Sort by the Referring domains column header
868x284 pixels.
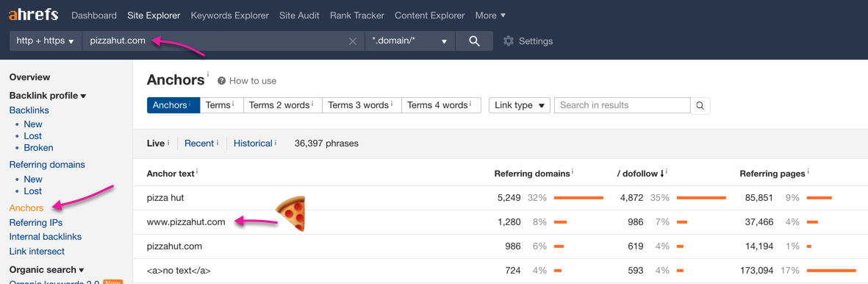(532, 174)
